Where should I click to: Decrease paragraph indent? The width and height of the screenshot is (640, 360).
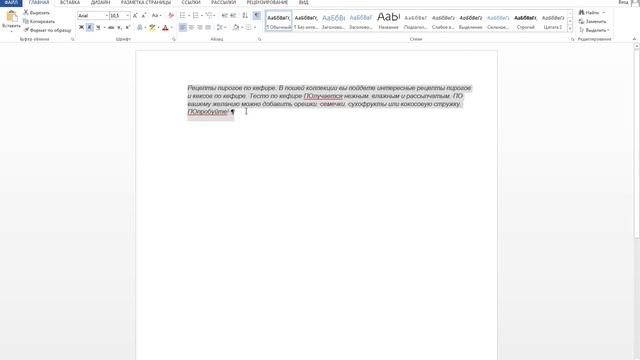coord(224,16)
